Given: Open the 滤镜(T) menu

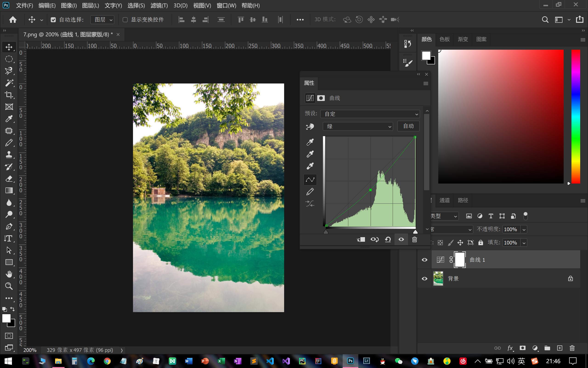Looking at the screenshot, I should pos(159,5).
